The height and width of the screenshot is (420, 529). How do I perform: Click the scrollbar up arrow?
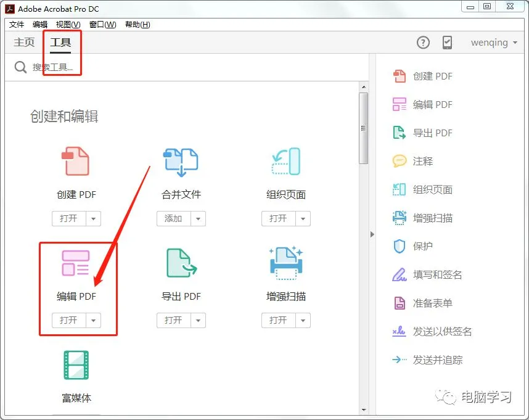(364, 87)
